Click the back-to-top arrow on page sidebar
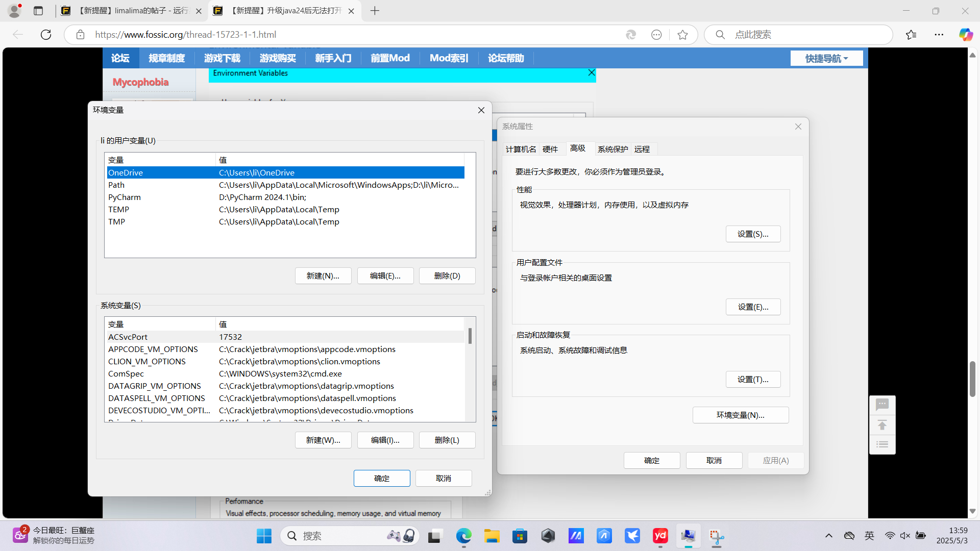980x551 pixels. [881, 424]
